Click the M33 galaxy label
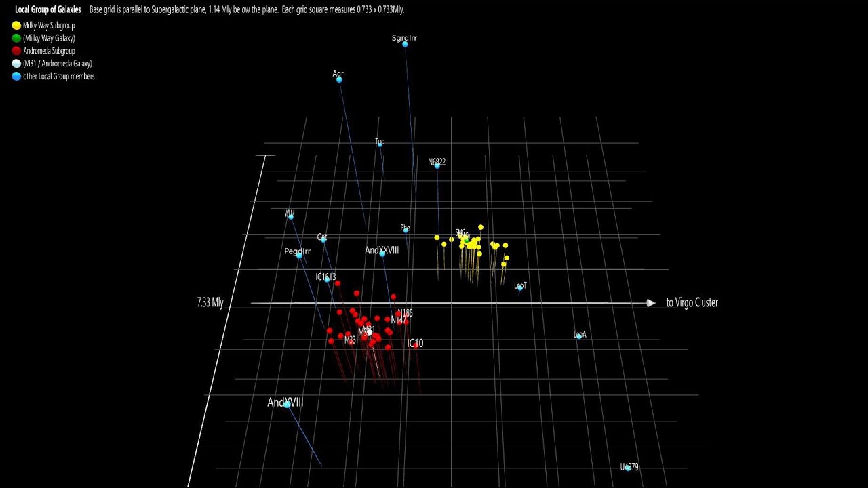The image size is (868, 488). point(350,340)
